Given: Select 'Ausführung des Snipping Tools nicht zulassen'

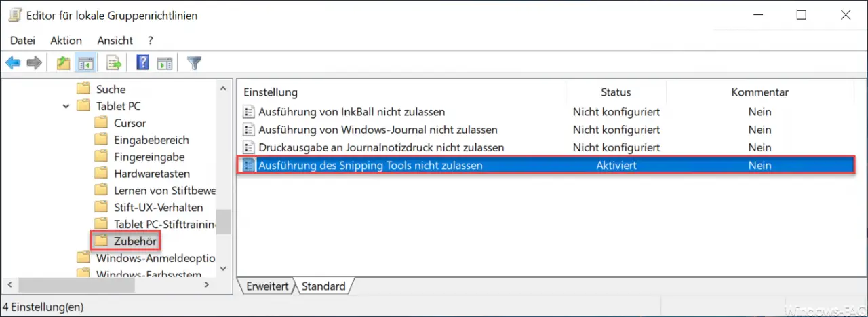Looking at the screenshot, I should click(x=370, y=165).
